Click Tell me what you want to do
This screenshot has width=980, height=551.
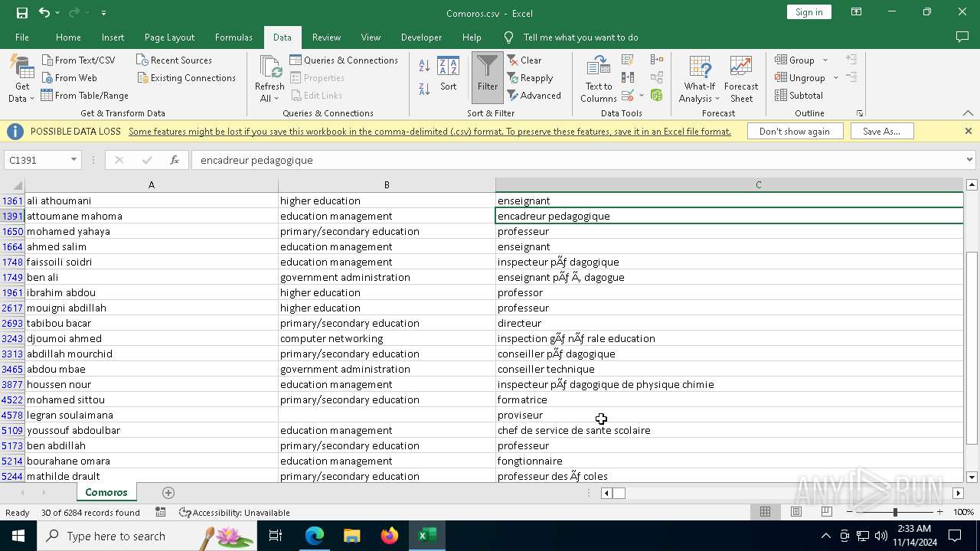(x=580, y=37)
